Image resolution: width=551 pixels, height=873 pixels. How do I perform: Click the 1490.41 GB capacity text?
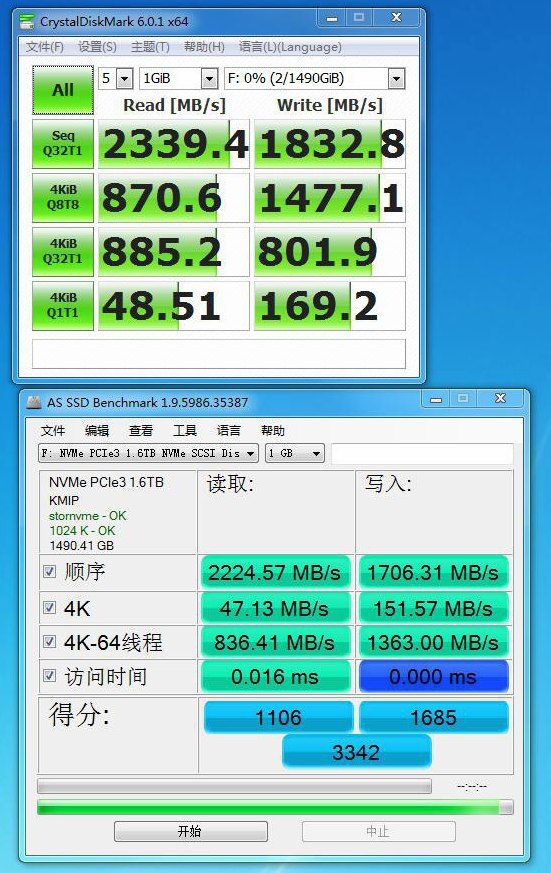click(81, 546)
